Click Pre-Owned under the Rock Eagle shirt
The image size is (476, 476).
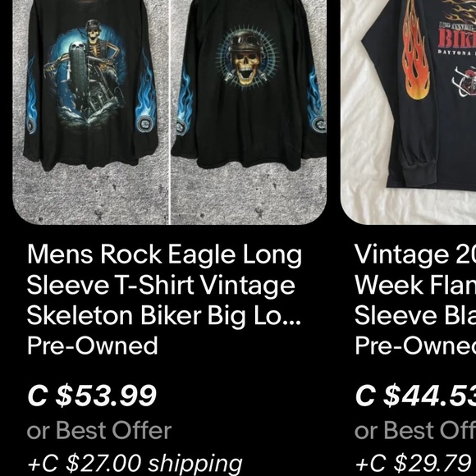coord(93,346)
